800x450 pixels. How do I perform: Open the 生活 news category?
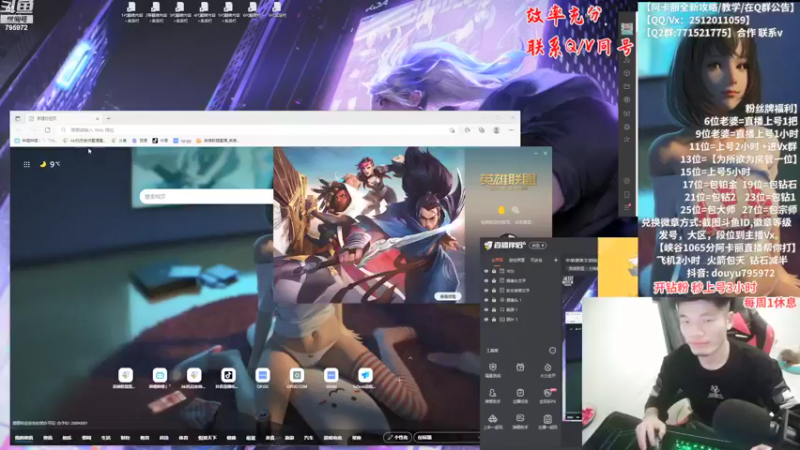[x=106, y=438]
